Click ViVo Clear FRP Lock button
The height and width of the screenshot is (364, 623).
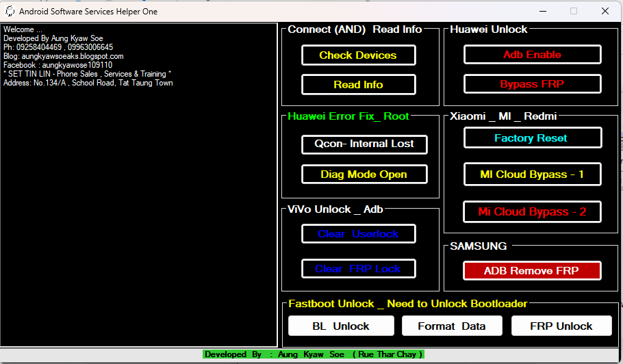(x=358, y=269)
